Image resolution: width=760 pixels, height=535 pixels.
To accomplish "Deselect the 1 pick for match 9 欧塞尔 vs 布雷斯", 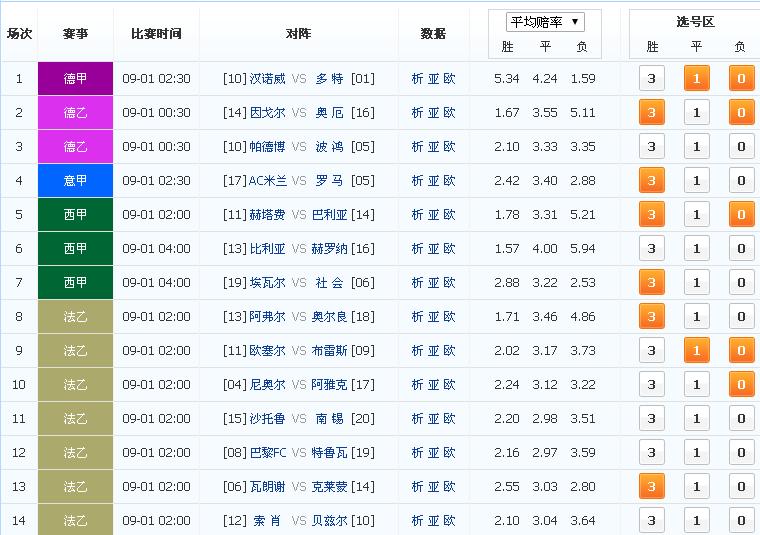I will [x=696, y=351].
